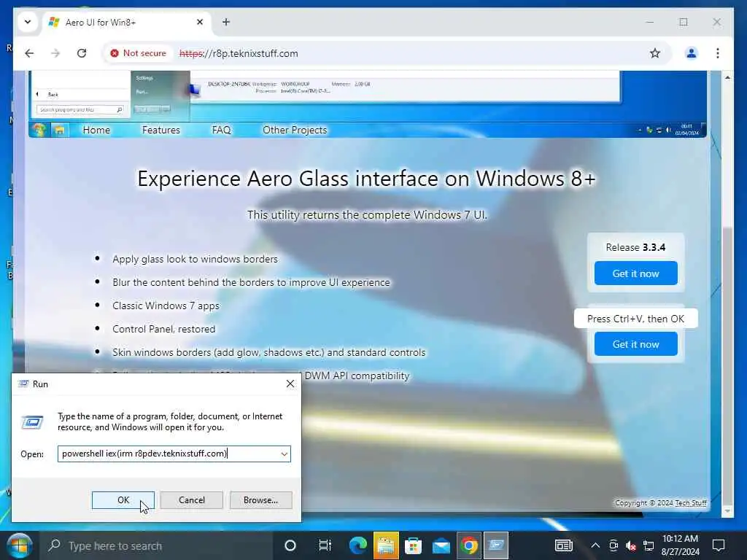Image resolution: width=747 pixels, height=560 pixels.
Task: Click the Release 3.3.4 label
Action: click(x=635, y=248)
